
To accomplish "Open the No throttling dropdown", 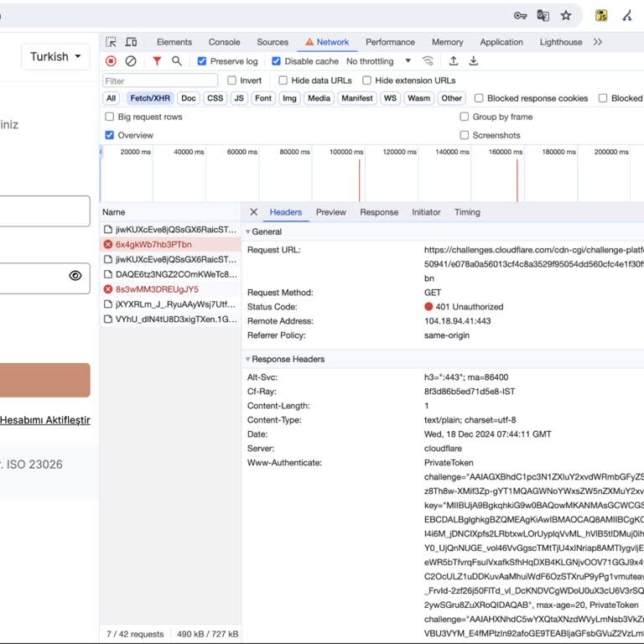I will click(x=378, y=61).
